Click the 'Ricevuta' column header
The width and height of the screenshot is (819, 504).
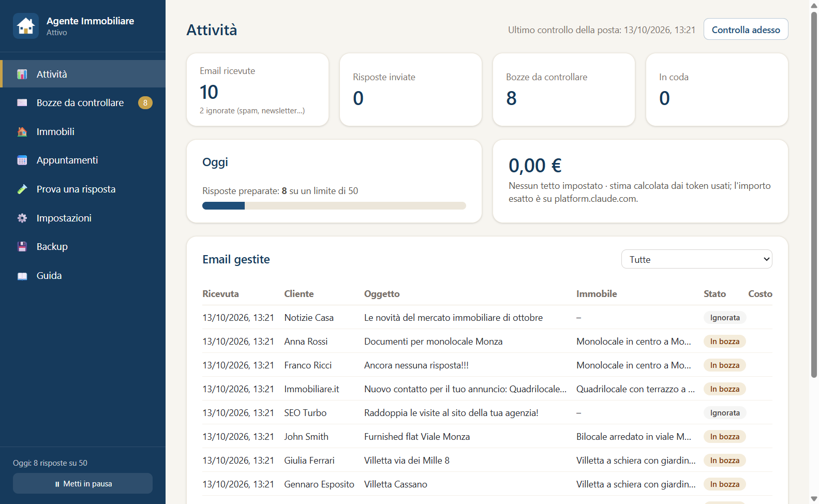pyautogui.click(x=221, y=294)
